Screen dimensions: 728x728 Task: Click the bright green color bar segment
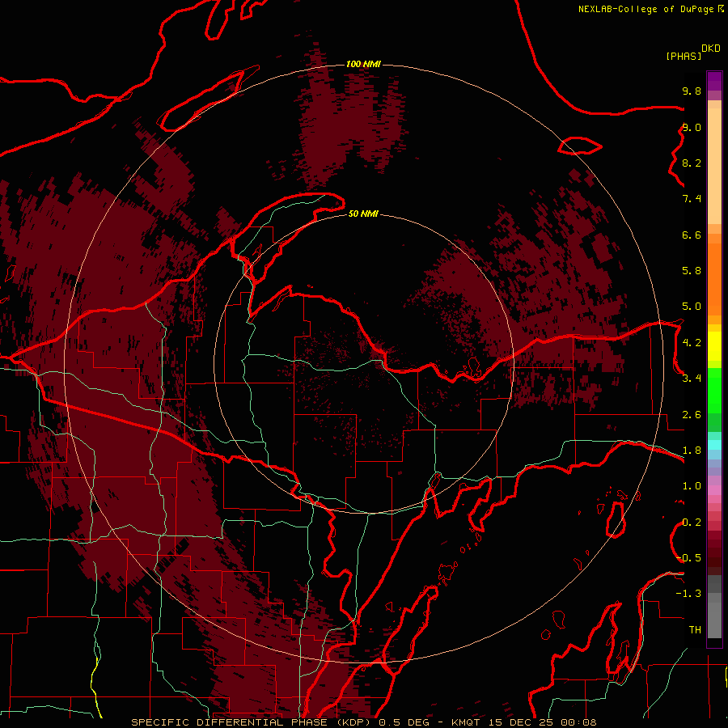(x=714, y=391)
